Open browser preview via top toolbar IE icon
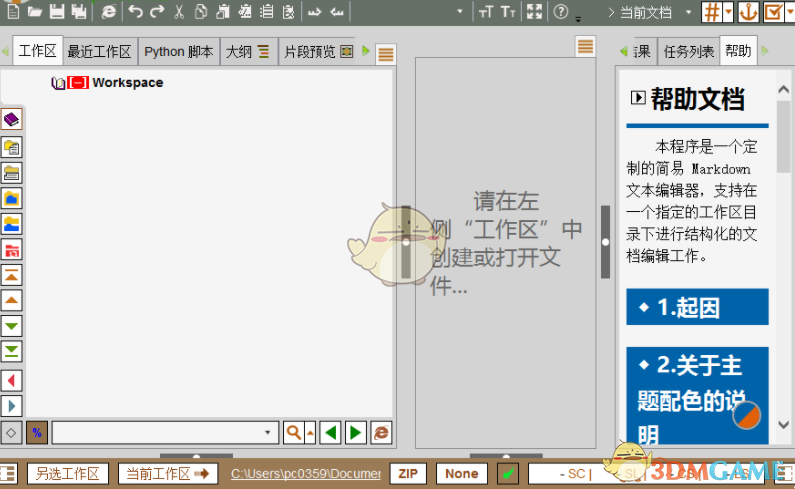 [109, 11]
